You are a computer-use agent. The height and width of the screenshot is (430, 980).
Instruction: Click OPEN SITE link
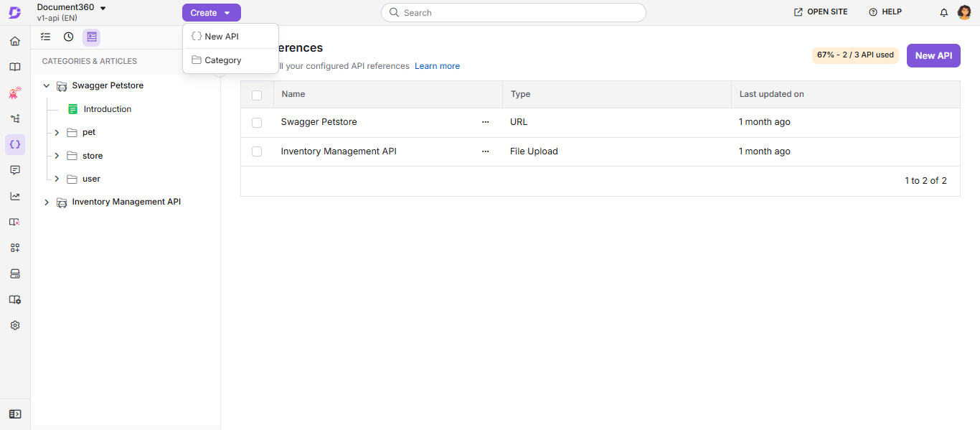pos(821,12)
